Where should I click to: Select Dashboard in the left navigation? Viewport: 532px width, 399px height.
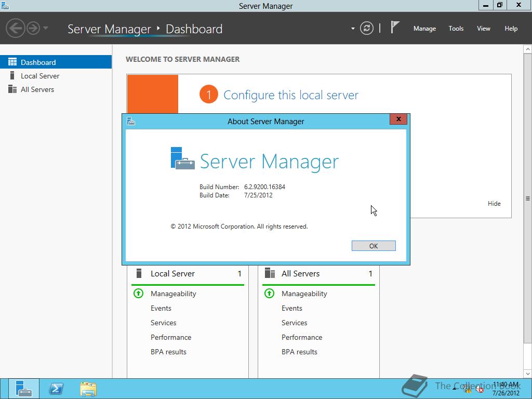pos(56,62)
